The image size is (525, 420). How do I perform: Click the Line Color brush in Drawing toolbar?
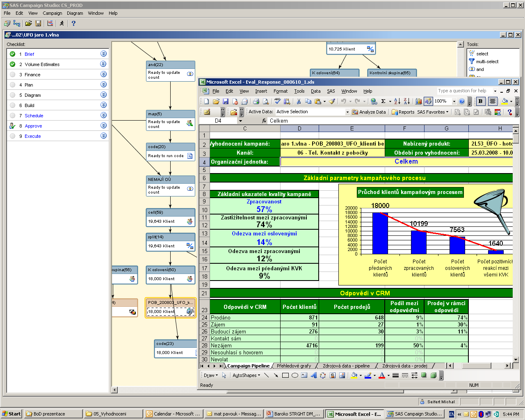[x=368, y=375]
